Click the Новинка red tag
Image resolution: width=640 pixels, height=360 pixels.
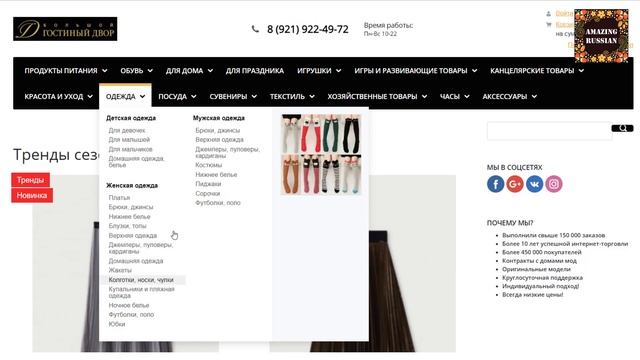[32, 196]
